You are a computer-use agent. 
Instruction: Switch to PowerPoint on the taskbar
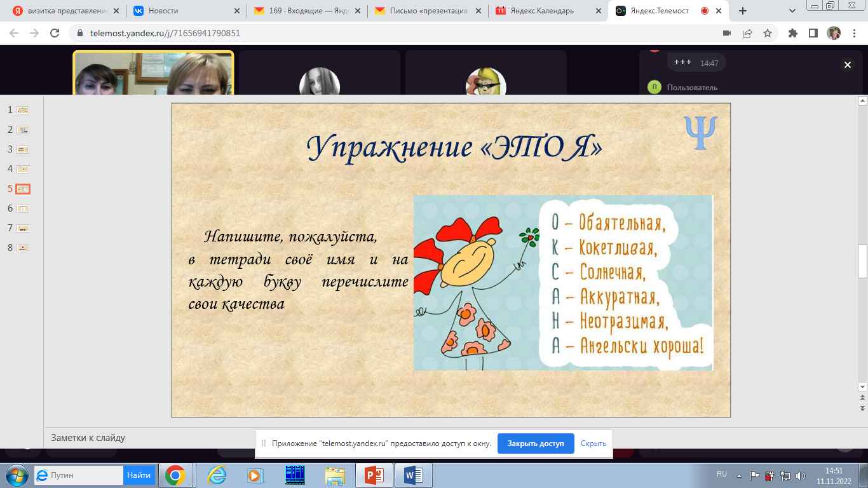coord(374,475)
